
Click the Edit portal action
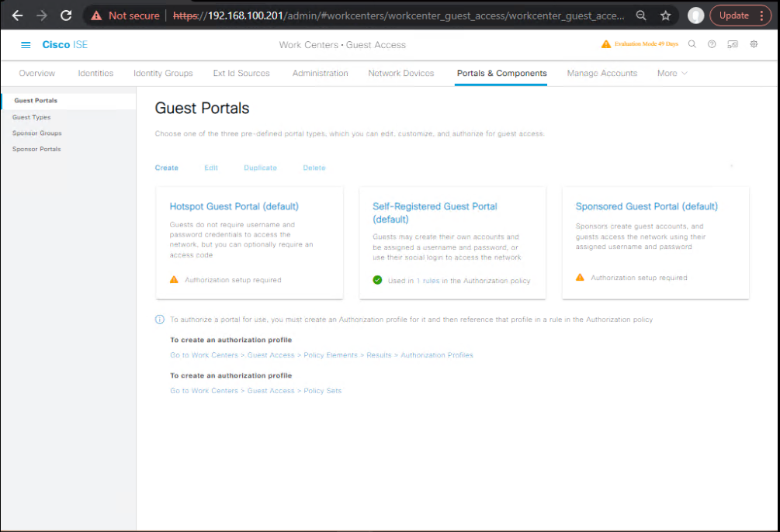coord(211,168)
